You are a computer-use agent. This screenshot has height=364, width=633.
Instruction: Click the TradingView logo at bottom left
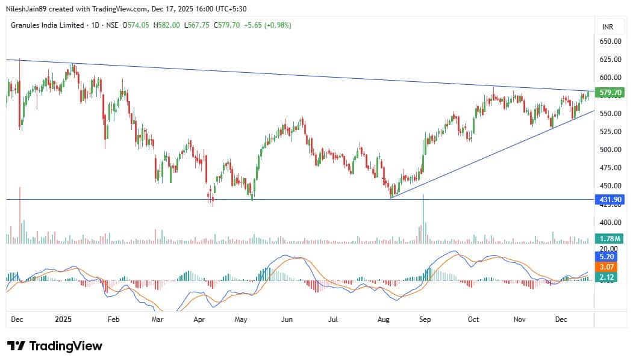click(x=54, y=346)
